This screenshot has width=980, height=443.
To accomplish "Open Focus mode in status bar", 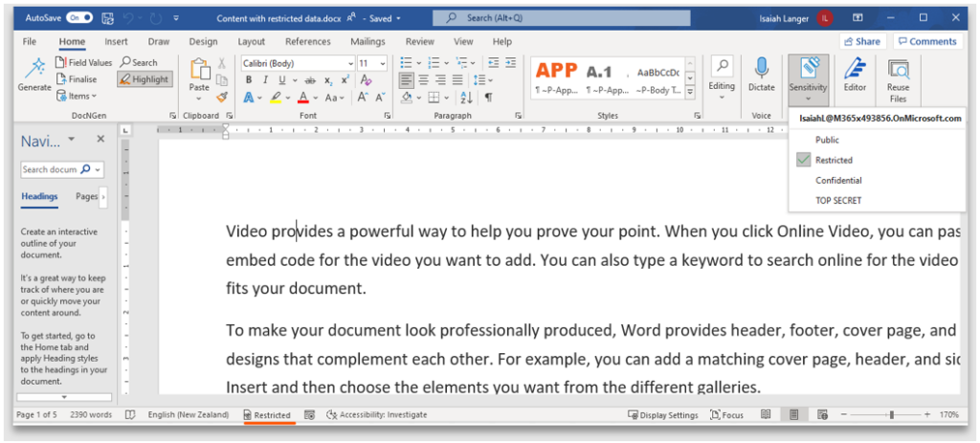I will pyautogui.click(x=727, y=415).
